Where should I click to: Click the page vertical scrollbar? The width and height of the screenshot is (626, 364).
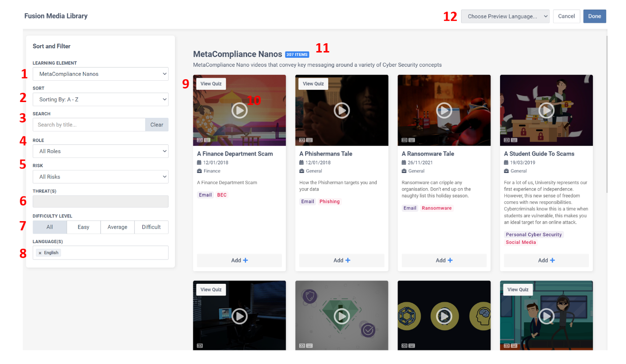[607, 114]
